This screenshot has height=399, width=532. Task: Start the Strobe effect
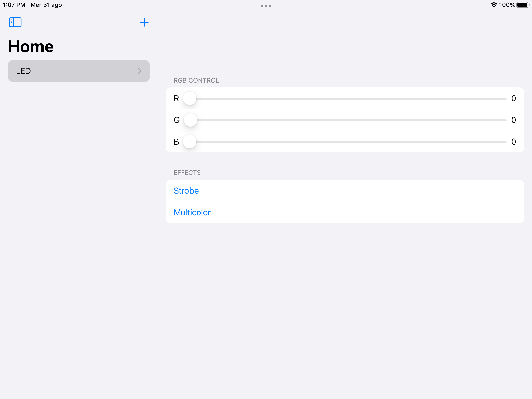(x=186, y=191)
